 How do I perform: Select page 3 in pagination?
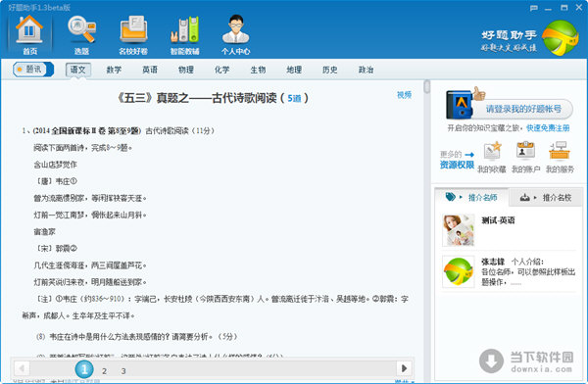point(123,371)
